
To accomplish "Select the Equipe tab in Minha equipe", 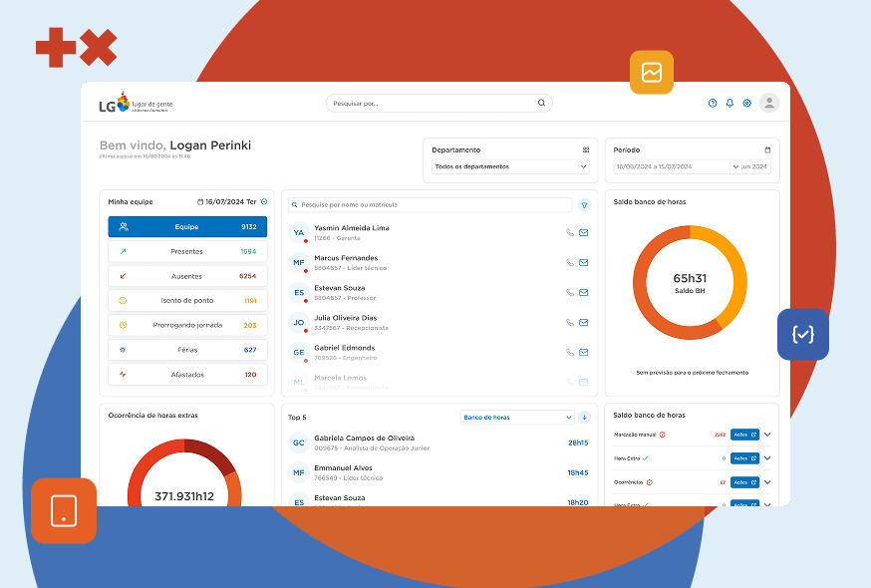I will pos(187,227).
